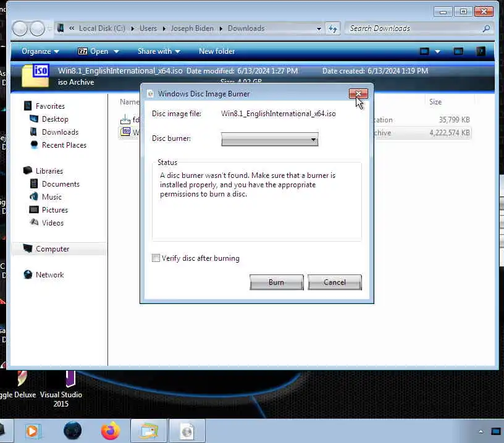Open the Documents library
Image resolution: width=504 pixels, height=443 pixels.
pos(61,184)
